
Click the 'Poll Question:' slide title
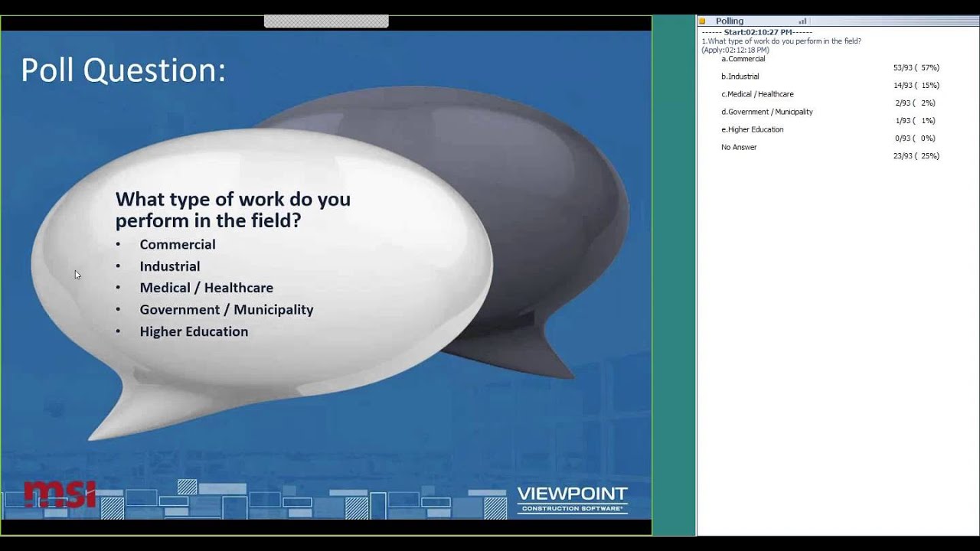click(123, 70)
